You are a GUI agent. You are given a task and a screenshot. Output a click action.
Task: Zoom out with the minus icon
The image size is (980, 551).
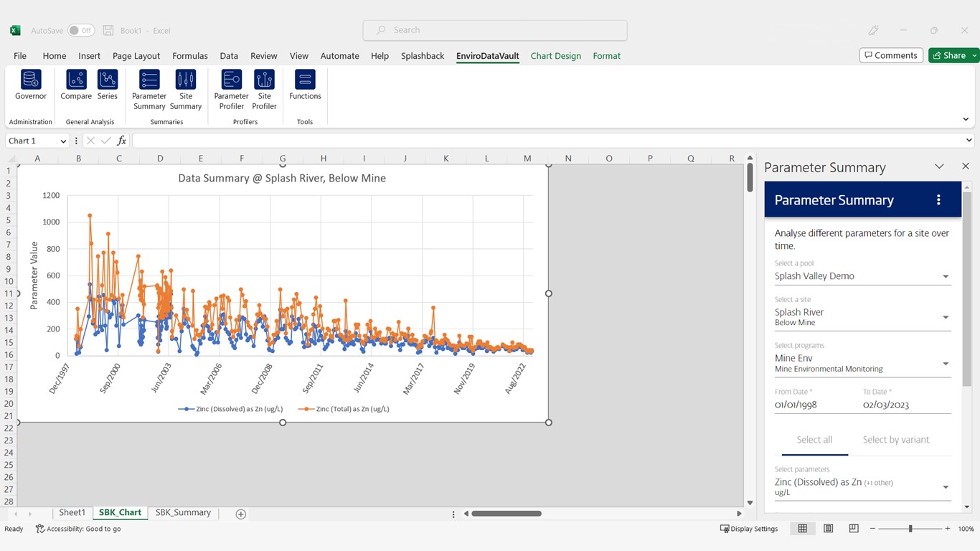(x=873, y=529)
